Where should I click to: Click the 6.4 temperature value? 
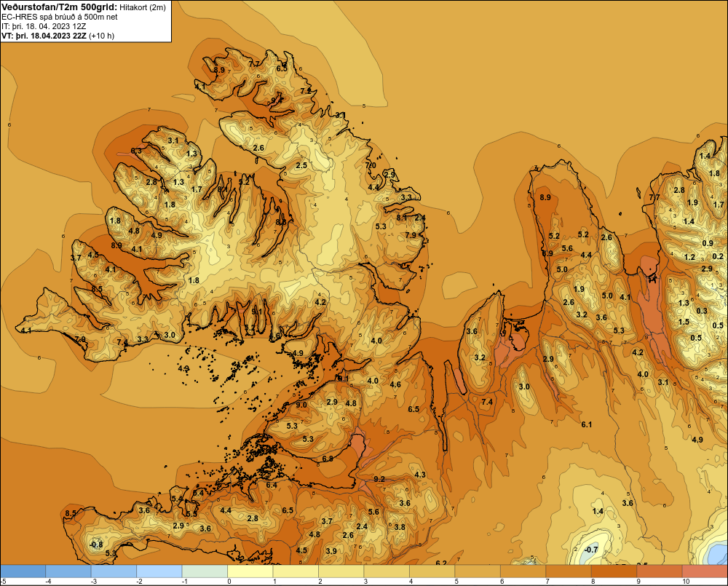coord(272,486)
